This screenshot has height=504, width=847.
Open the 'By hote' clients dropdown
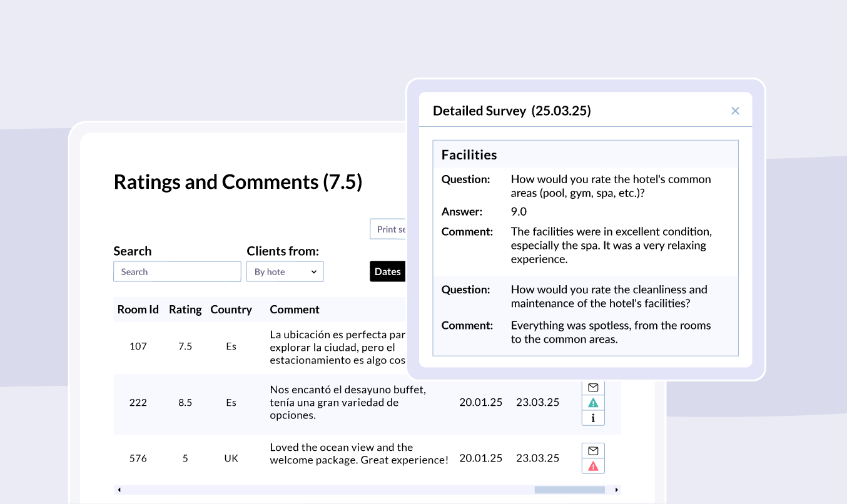tap(285, 271)
